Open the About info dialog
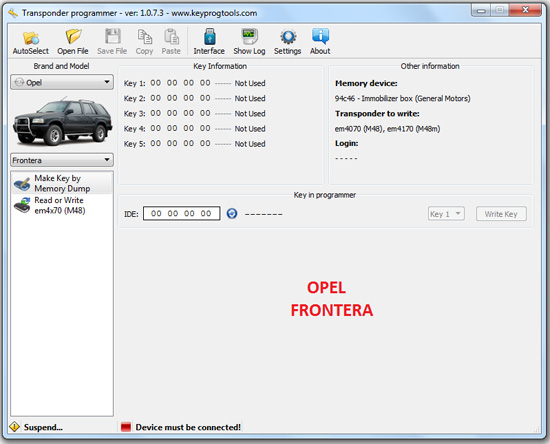This screenshot has height=444, width=550. tap(320, 42)
